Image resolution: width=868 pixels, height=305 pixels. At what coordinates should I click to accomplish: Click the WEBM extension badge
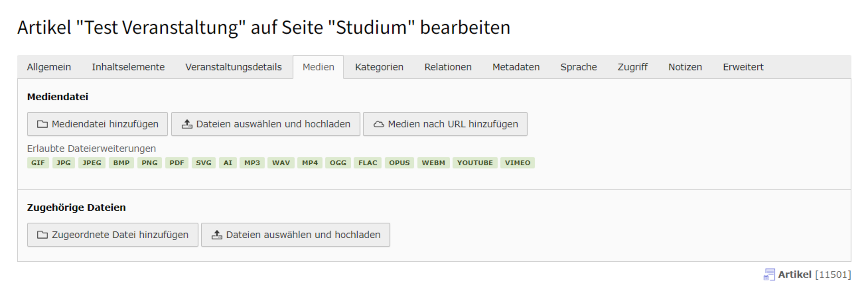(433, 163)
